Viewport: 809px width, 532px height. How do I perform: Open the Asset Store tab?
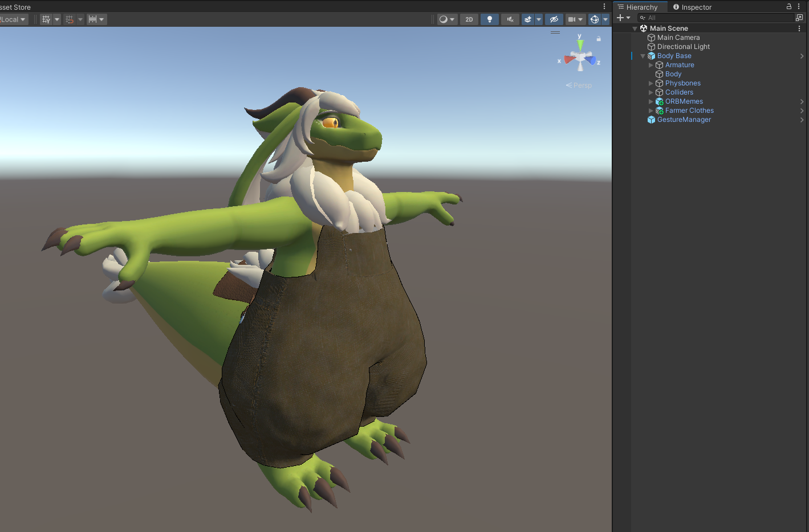pyautogui.click(x=15, y=7)
